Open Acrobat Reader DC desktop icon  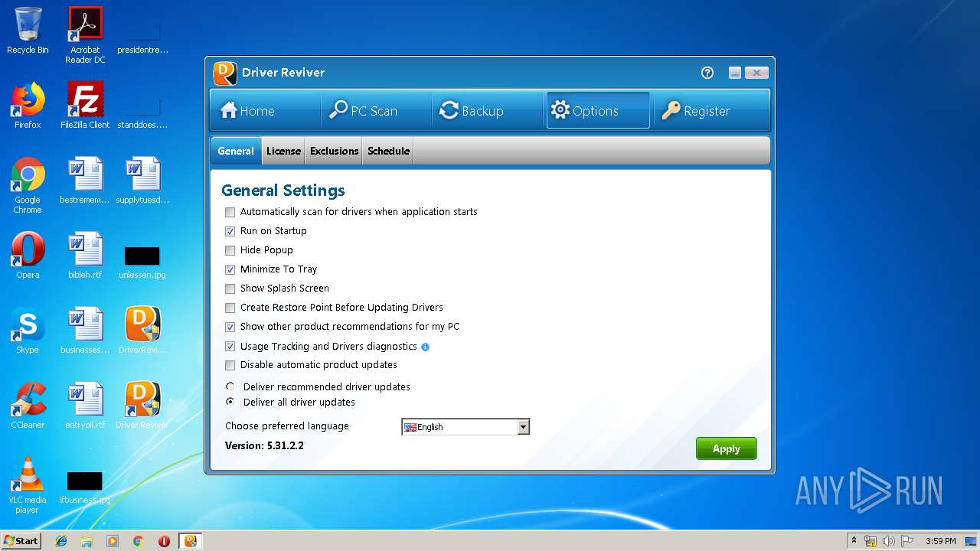pos(85,35)
